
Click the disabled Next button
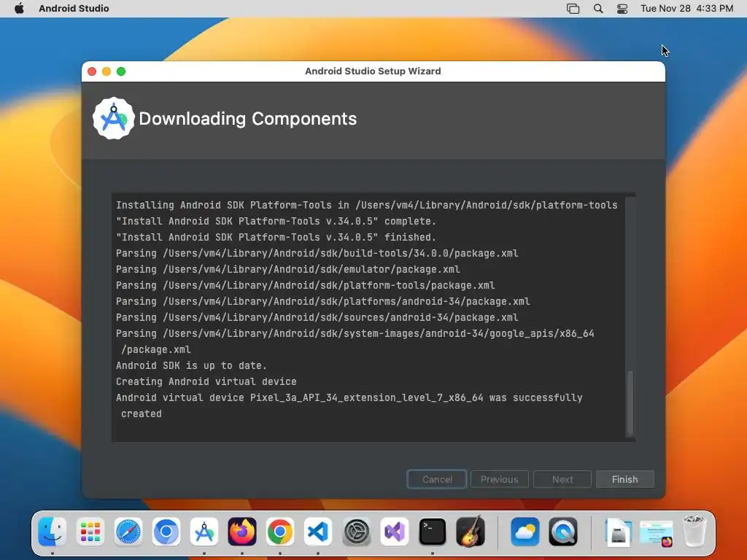pos(562,479)
